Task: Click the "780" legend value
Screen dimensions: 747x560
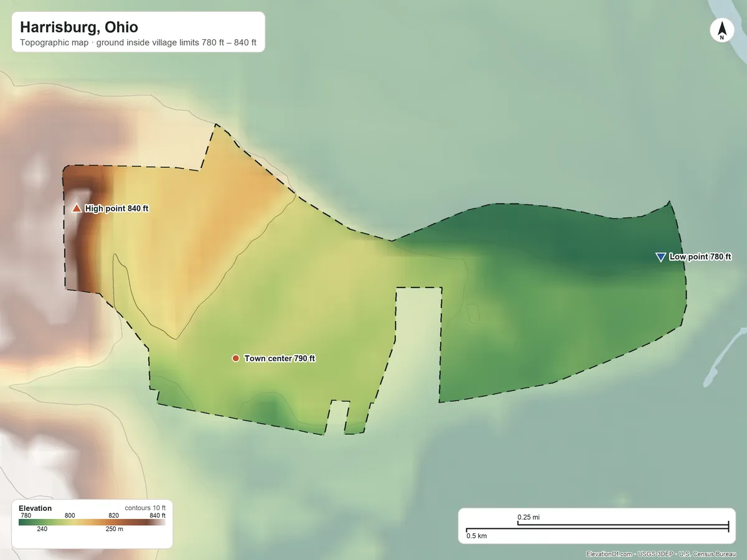Action: coord(26,515)
